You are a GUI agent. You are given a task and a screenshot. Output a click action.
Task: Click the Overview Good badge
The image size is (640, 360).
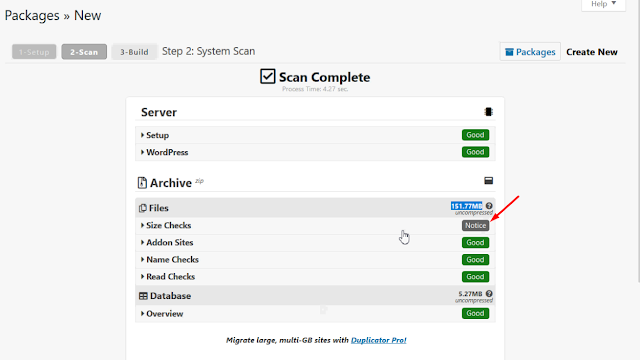click(476, 313)
